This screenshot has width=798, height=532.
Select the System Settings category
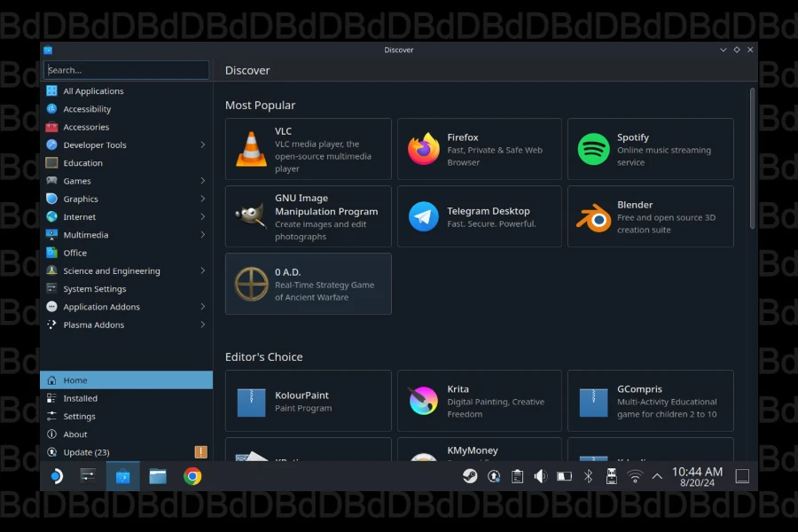tap(126, 289)
